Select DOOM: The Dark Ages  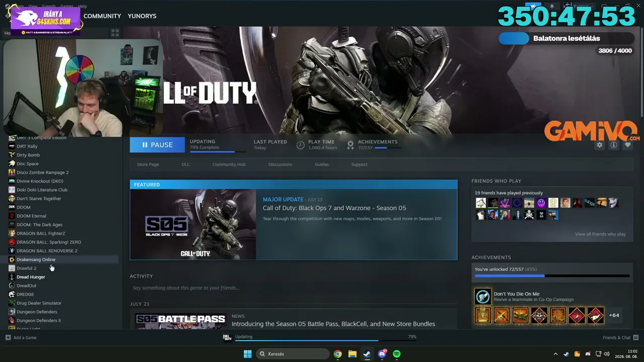tap(40, 225)
